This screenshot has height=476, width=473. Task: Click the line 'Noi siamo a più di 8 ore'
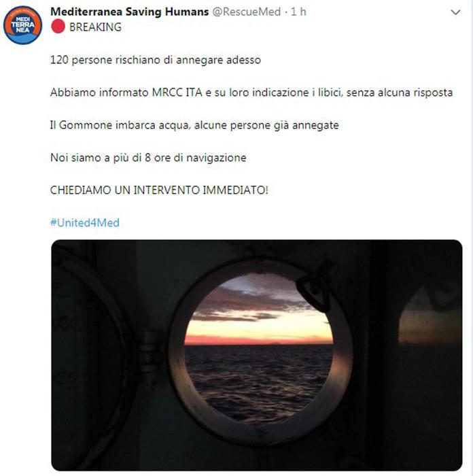(x=148, y=158)
